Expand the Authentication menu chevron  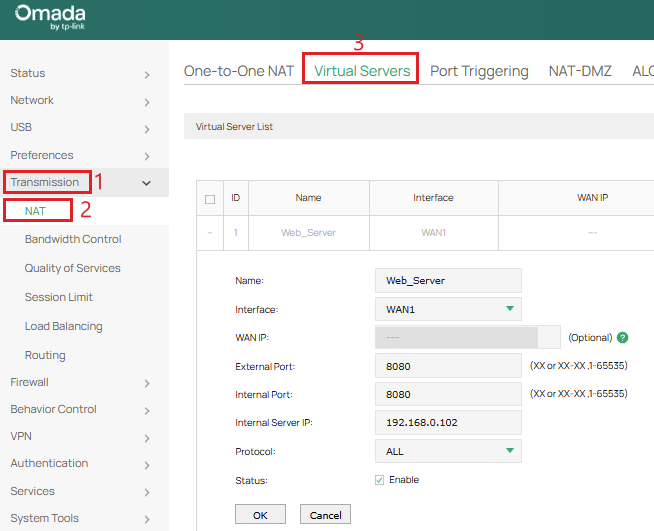[147, 465]
